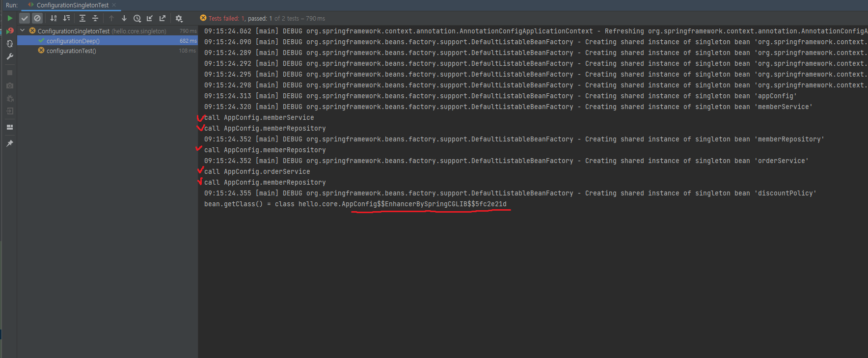Click the 682 ms duration of configurationDeep
The height and width of the screenshot is (358, 868).
(188, 41)
